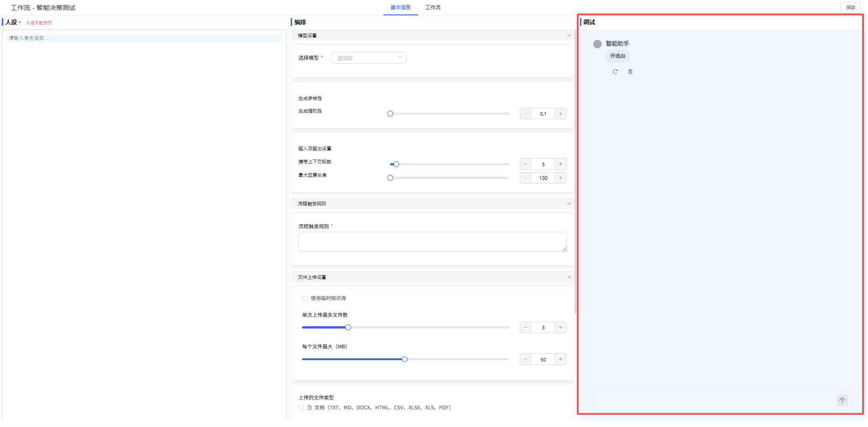Enable 使用临时知识库 checkbox
Image resolution: width=868 pixels, height=427 pixels.
305,298
